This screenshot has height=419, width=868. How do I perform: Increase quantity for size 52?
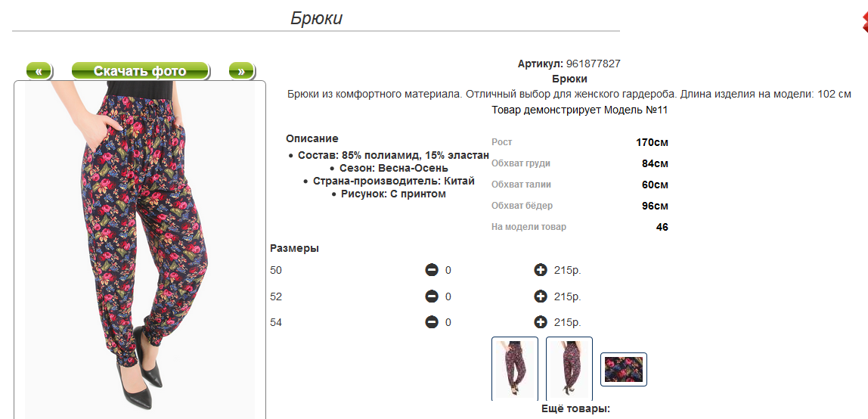point(541,296)
